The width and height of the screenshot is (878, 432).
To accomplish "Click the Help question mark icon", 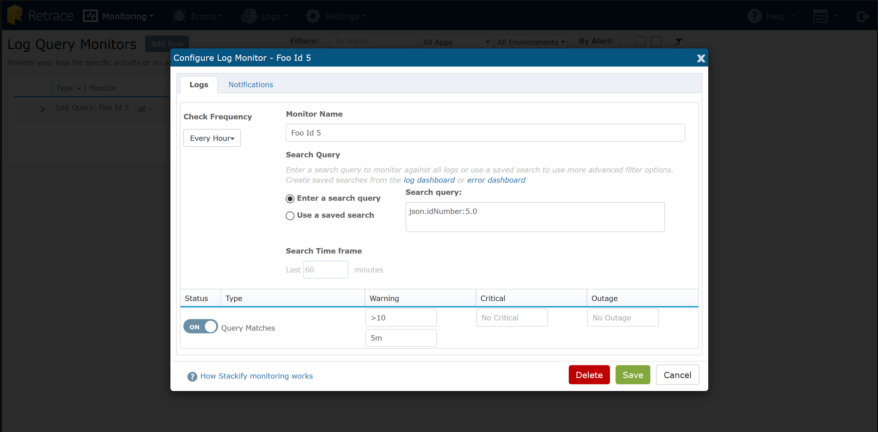I will [x=754, y=16].
